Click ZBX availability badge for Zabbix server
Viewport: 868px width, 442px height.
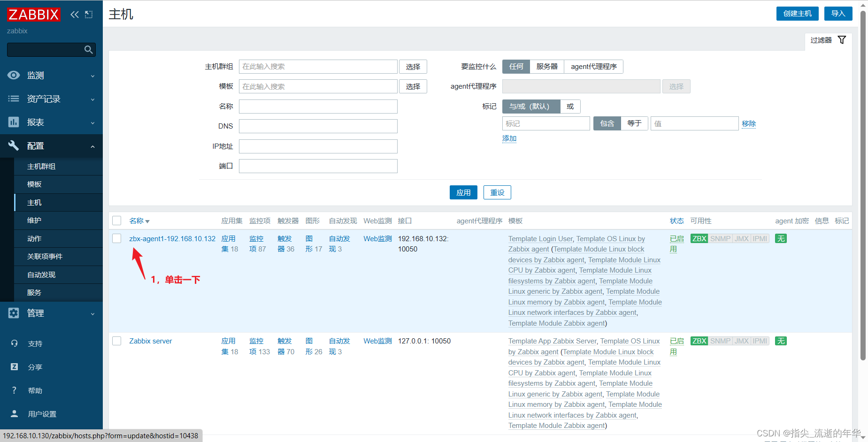[699, 341]
